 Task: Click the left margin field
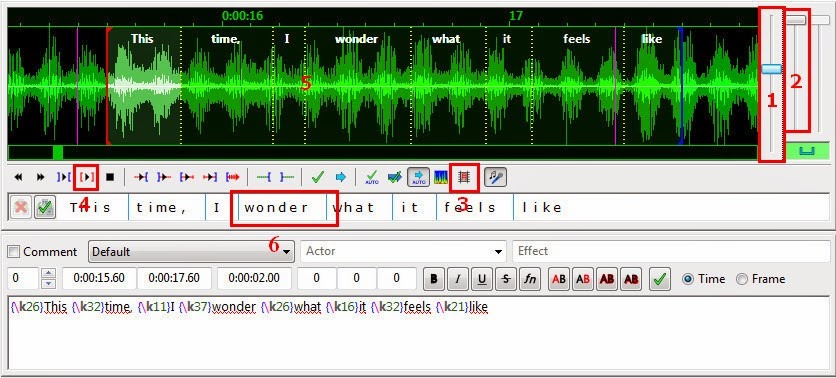(x=317, y=279)
